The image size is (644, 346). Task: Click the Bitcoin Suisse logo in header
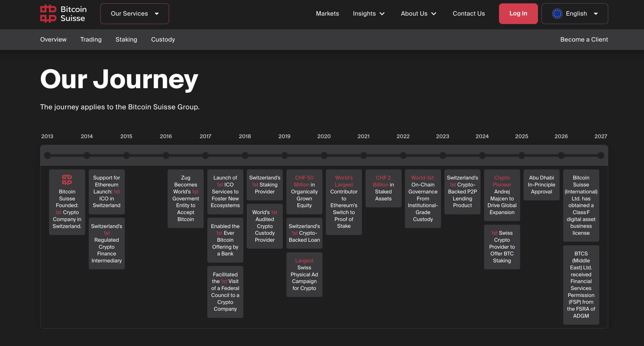pos(63,14)
